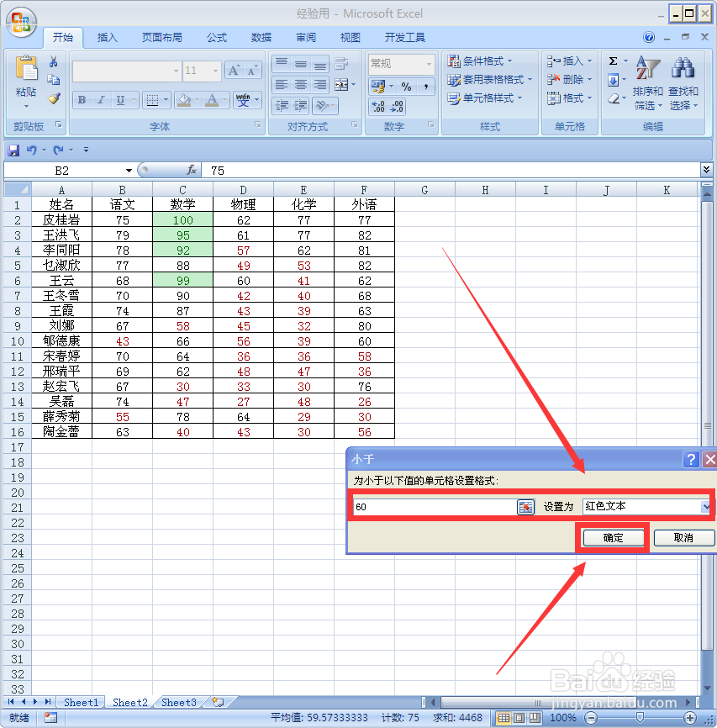The image size is (717, 728).
Task: Toggle Bold formatting button
Action: point(82,100)
